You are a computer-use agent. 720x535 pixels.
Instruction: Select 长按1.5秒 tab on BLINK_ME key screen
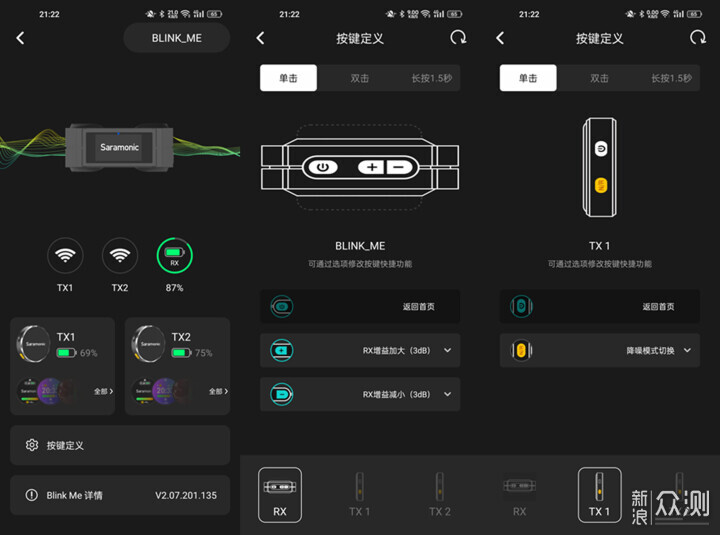(x=432, y=78)
